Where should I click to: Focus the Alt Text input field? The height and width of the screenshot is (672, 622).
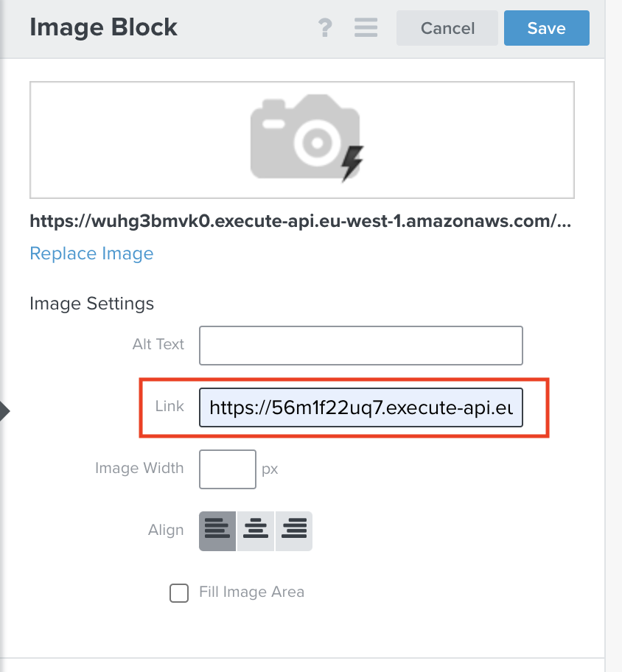pos(360,346)
